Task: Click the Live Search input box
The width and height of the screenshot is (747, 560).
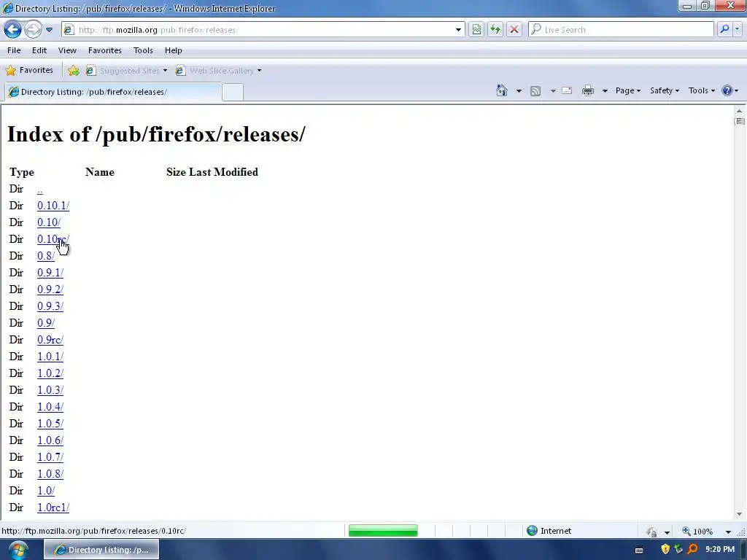Action: [621, 29]
